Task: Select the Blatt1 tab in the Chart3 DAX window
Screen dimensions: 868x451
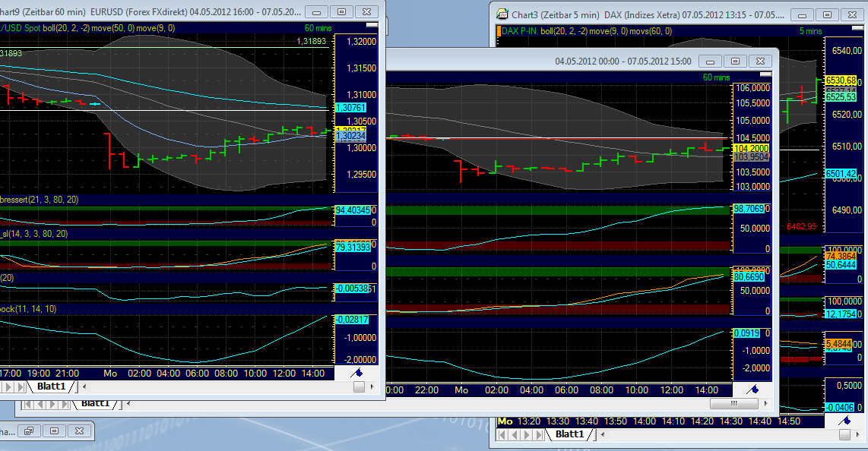Action: click(x=570, y=434)
